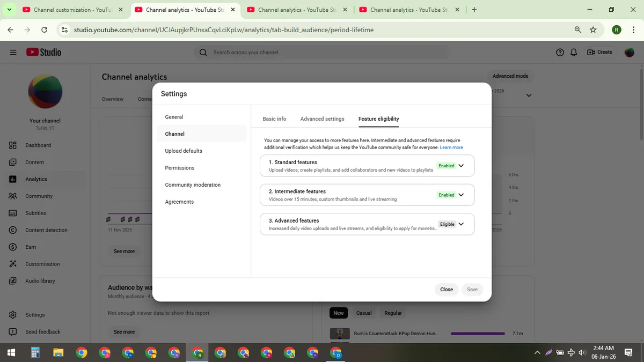The width and height of the screenshot is (644, 362).
Task: Click the search magnifier in Studio search bar
Action: coord(203,52)
